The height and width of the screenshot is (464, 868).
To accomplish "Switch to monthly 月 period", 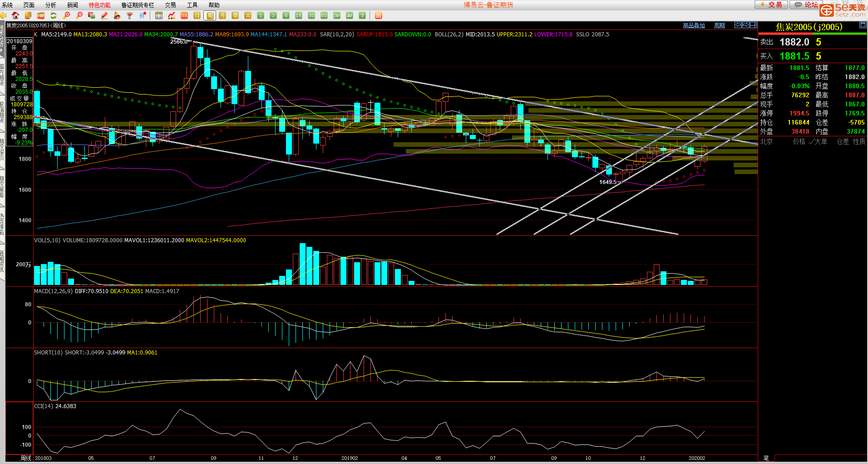I will (x=222, y=15).
